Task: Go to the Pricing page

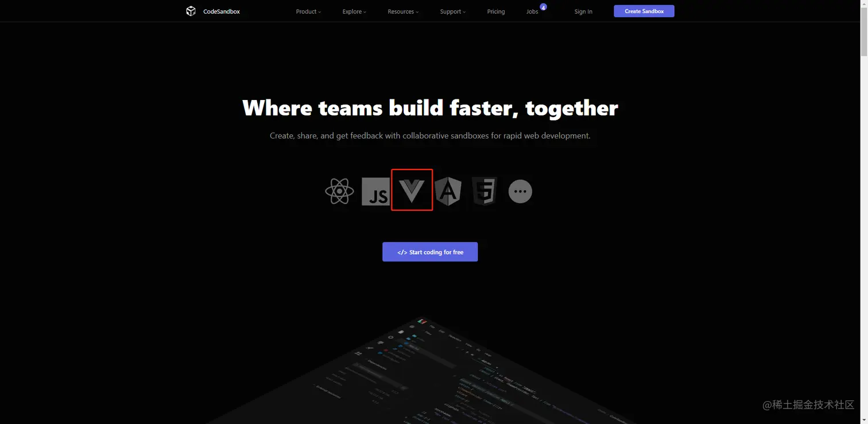Action: [x=496, y=11]
